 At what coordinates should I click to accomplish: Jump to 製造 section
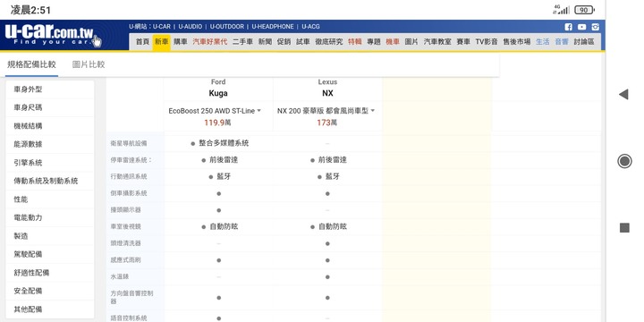50,236
